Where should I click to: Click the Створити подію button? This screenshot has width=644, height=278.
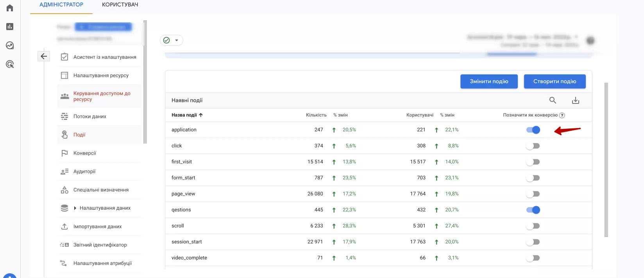[555, 81]
